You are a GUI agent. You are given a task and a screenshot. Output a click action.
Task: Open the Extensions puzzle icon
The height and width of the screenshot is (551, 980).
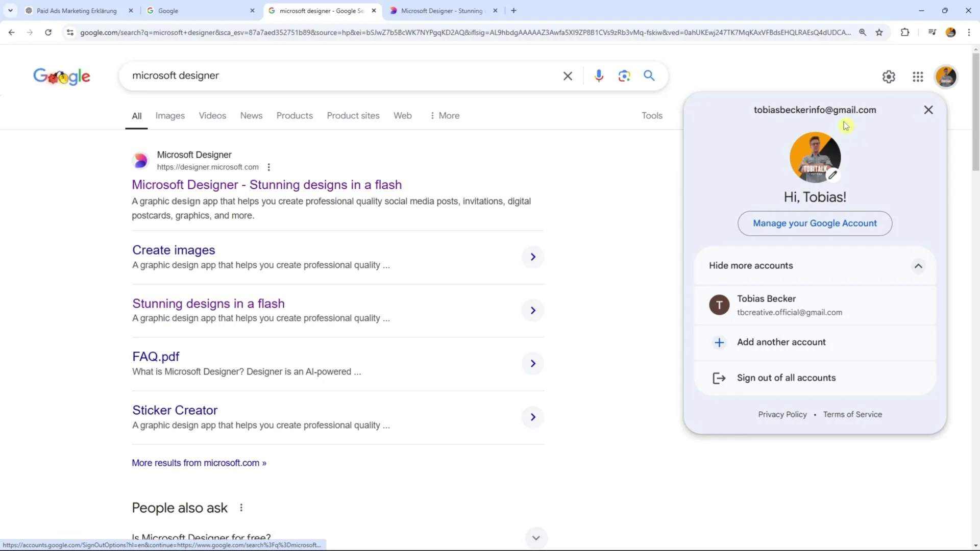point(905,32)
